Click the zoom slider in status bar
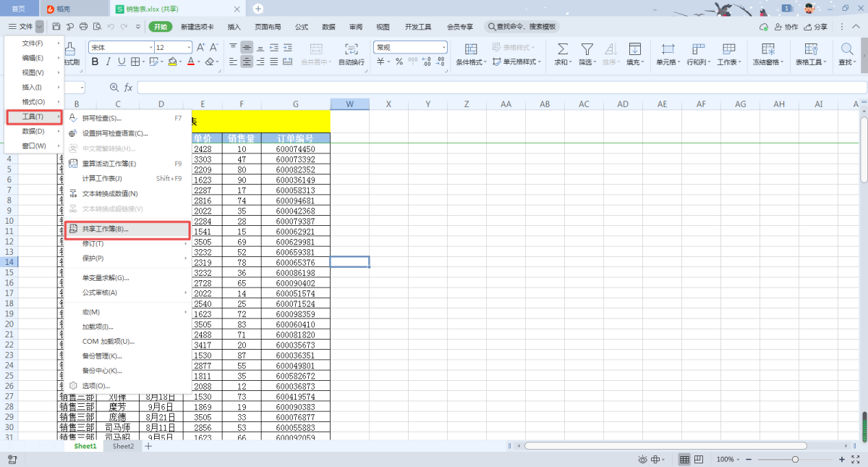 click(795, 460)
